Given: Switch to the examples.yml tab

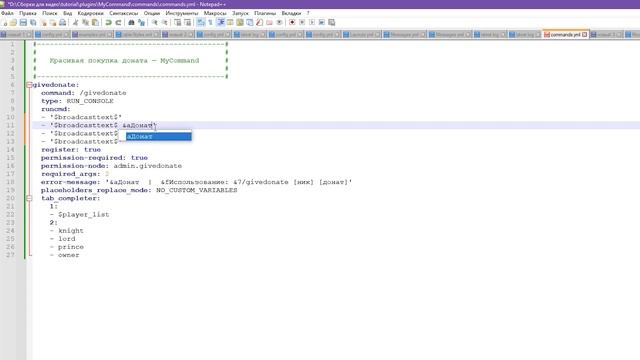Looking at the screenshot, I should click(x=92, y=35).
